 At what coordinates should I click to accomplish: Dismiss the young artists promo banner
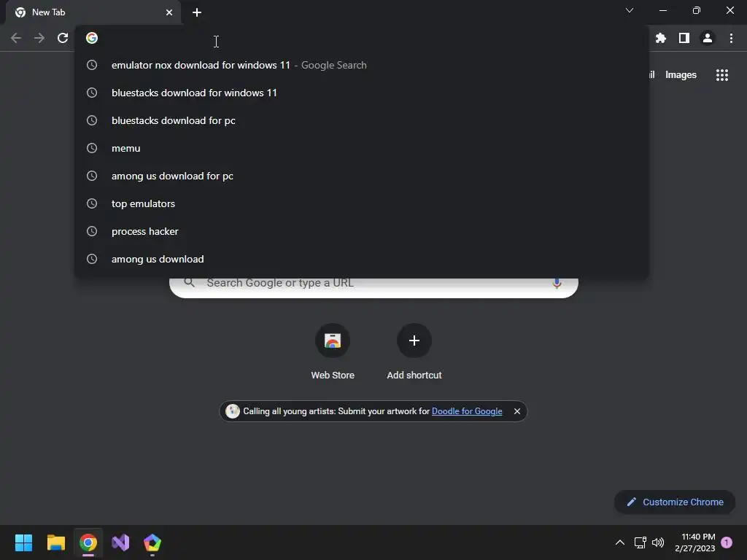pos(517,411)
